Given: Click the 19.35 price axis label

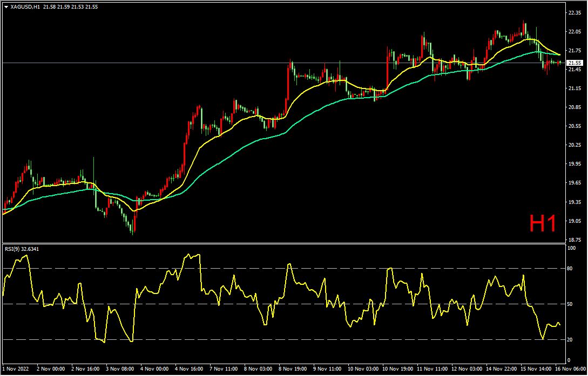Looking at the screenshot, I should (575, 202).
